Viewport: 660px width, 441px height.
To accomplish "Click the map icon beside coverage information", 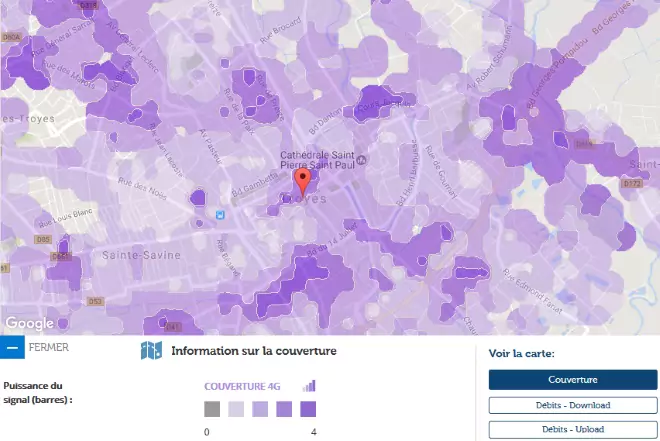I will (x=151, y=351).
